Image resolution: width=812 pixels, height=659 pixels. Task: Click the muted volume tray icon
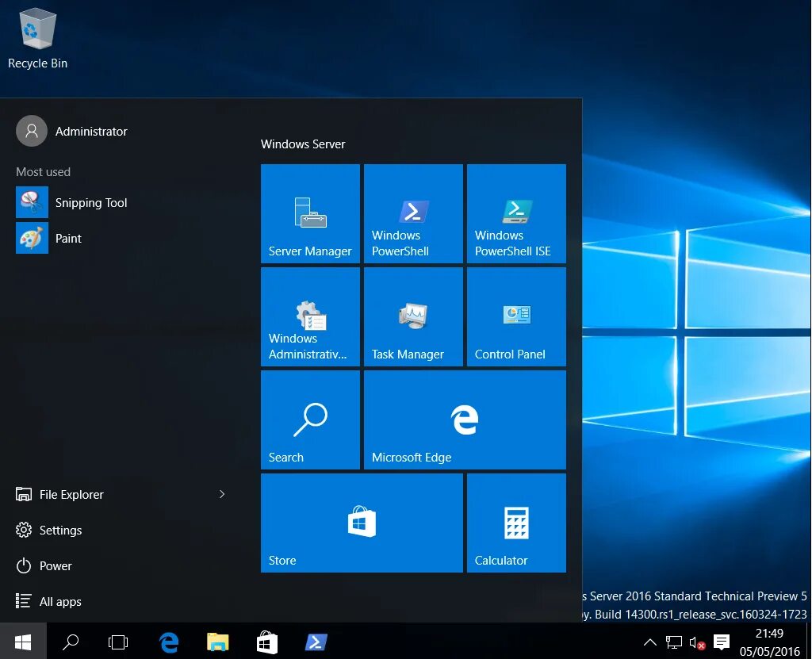697,643
